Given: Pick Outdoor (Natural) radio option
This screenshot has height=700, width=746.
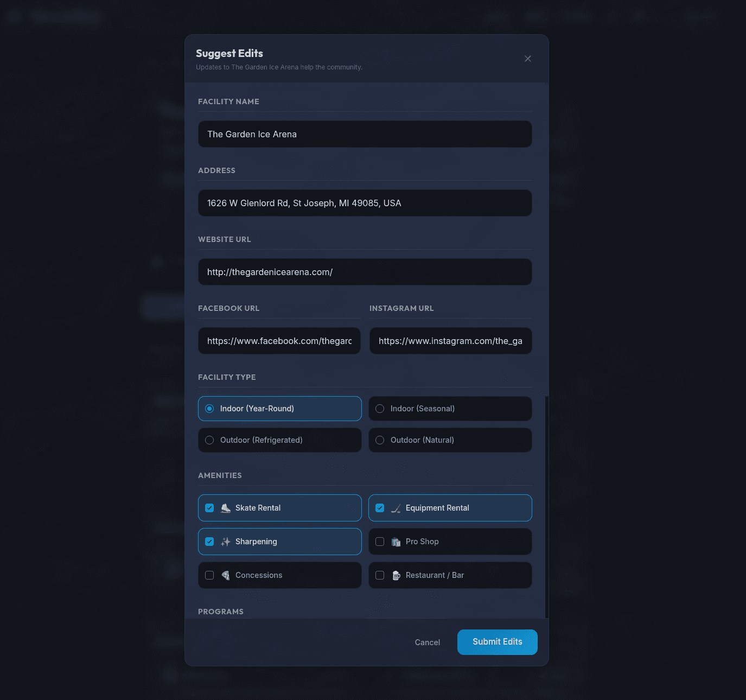Looking at the screenshot, I should (x=450, y=440).
